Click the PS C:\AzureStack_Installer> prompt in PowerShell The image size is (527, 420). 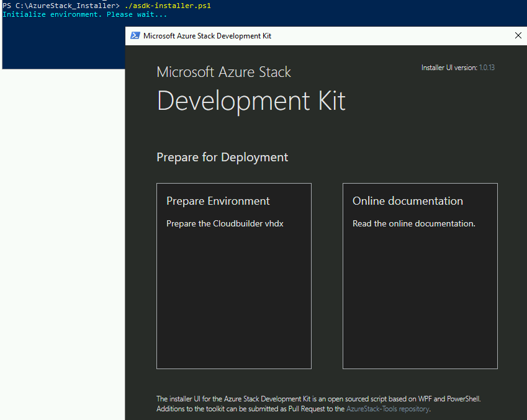(61, 6)
